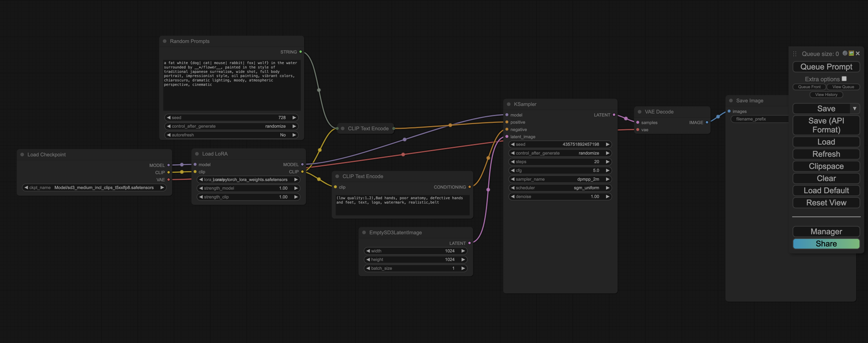Toggle control_after_generate in the KSampler node
The height and width of the screenshot is (343, 868).
560,153
